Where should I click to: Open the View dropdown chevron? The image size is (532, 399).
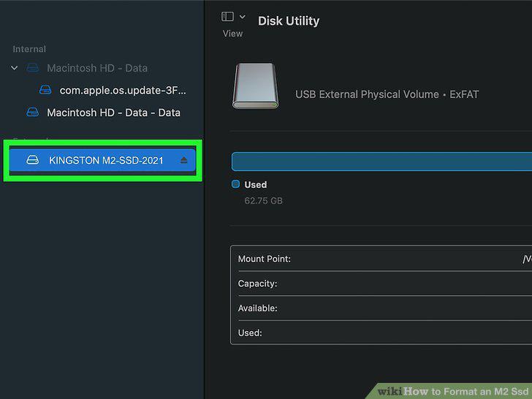pyautogui.click(x=243, y=17)
